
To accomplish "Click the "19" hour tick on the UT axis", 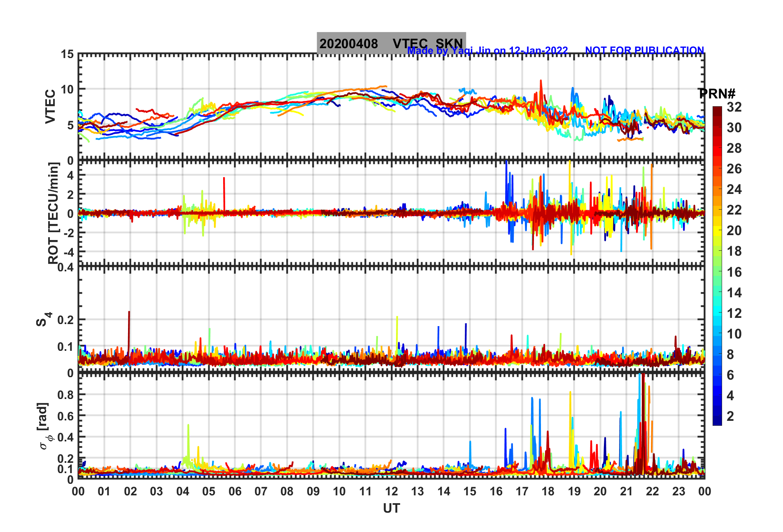I will pos(574,491).
